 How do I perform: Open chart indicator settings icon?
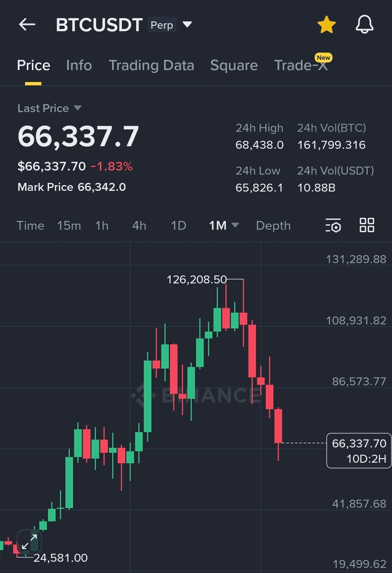[x=333, y=225]
